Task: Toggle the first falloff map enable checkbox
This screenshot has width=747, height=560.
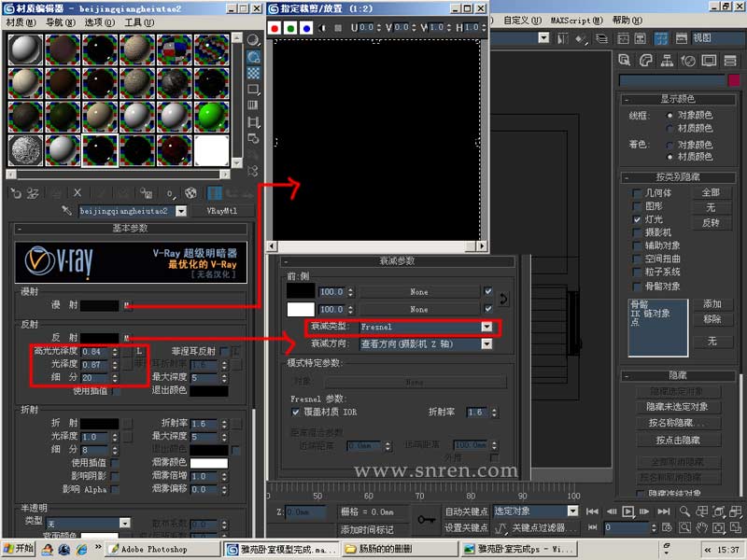Action: [487, 291]
